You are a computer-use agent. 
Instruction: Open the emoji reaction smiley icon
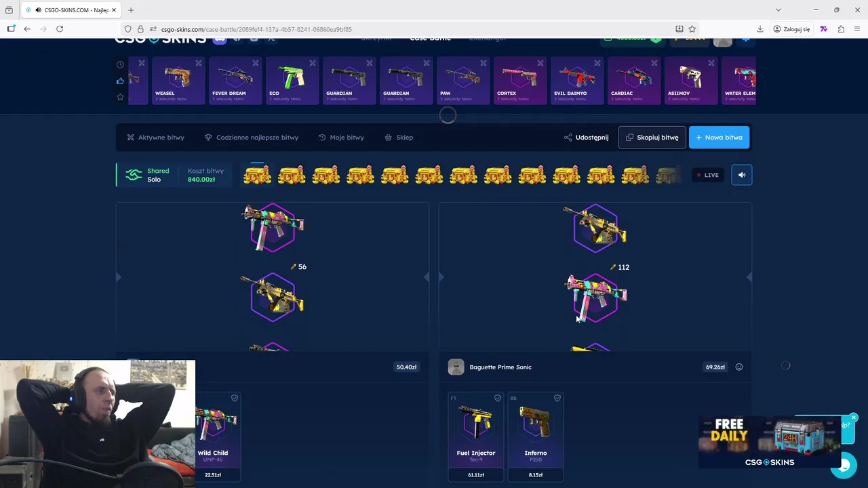pos(739,367)
